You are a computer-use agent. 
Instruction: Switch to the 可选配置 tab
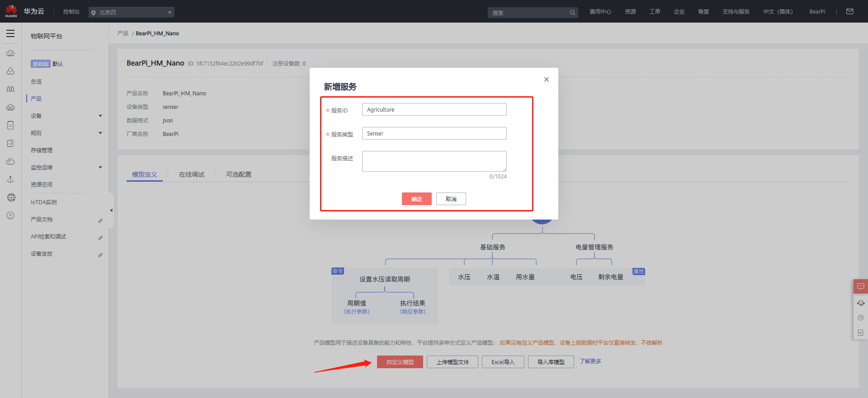tap(238, 174)
